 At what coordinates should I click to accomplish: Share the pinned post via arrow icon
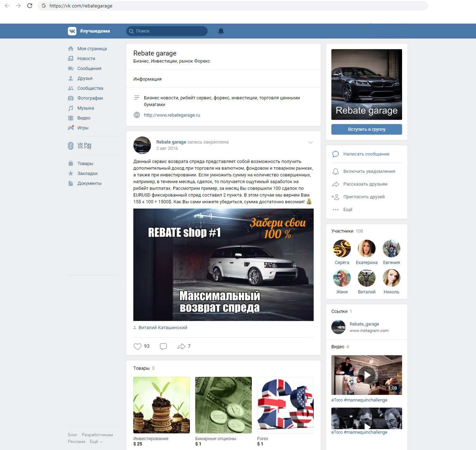tap(181, 346)
